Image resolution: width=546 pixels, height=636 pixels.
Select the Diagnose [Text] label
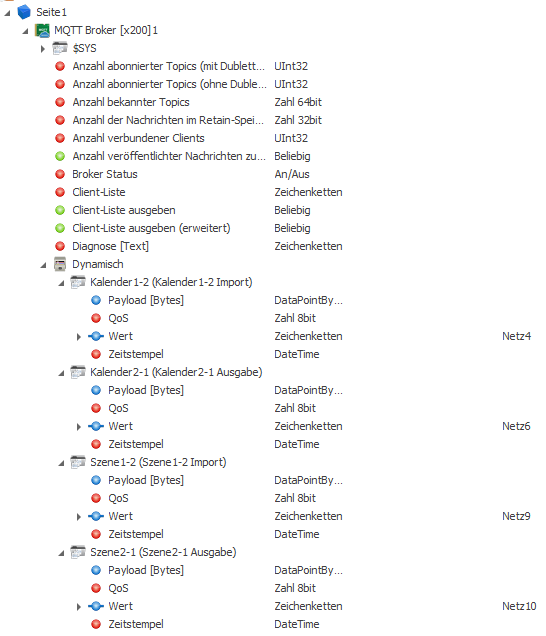click(110, 246)
